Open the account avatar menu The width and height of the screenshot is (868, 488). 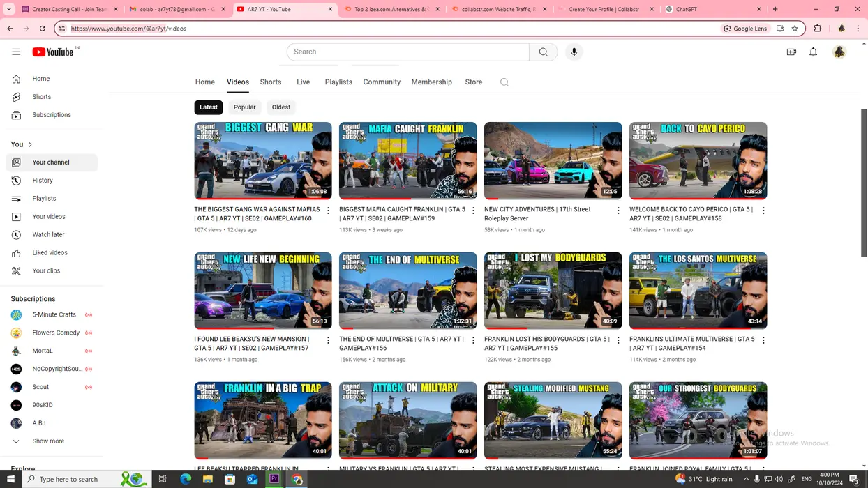click(x=839, y=52)
